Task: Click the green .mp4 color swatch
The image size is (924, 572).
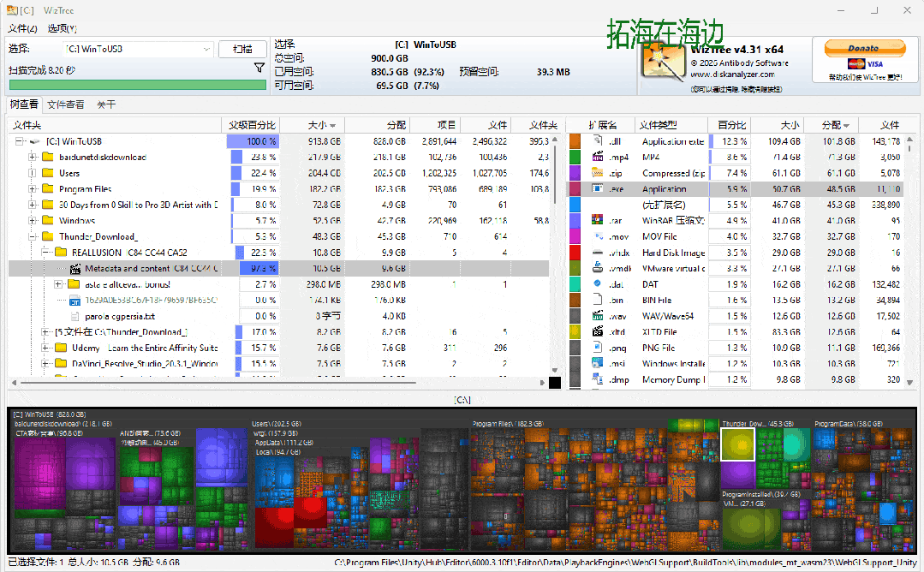Action: (575, 157)
